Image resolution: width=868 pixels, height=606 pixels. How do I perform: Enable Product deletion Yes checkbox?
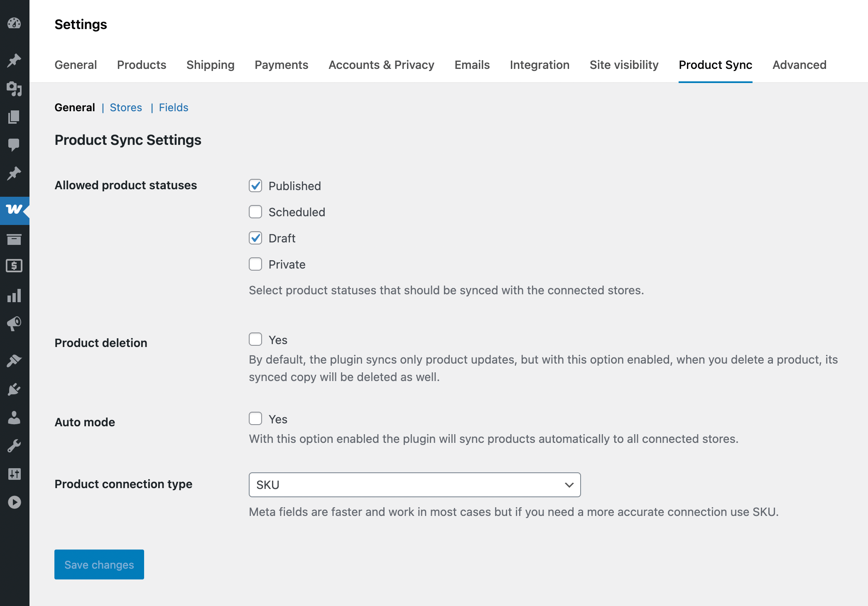click(x=255, y=340)
